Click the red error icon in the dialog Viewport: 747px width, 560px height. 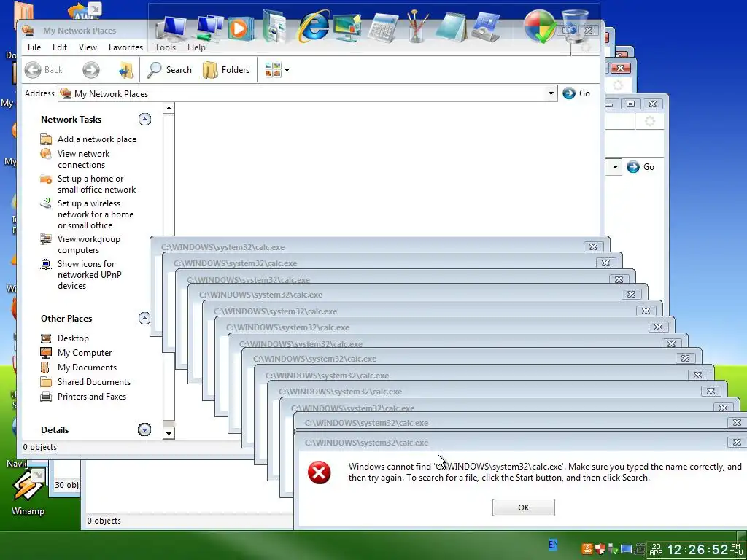320,472
